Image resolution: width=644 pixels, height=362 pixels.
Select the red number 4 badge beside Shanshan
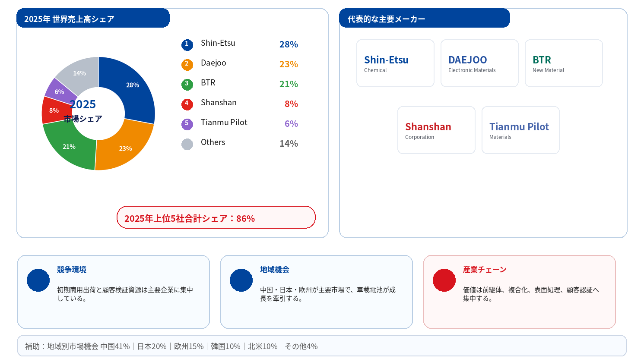point(187,104)
